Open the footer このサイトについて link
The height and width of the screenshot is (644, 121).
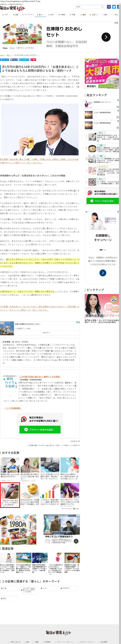tap(87, 642)
